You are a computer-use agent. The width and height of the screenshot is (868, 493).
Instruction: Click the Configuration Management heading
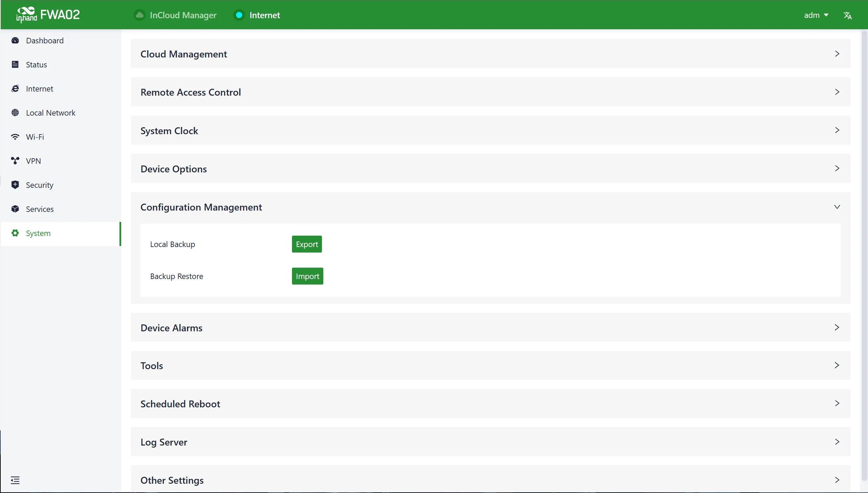(201, 207)
